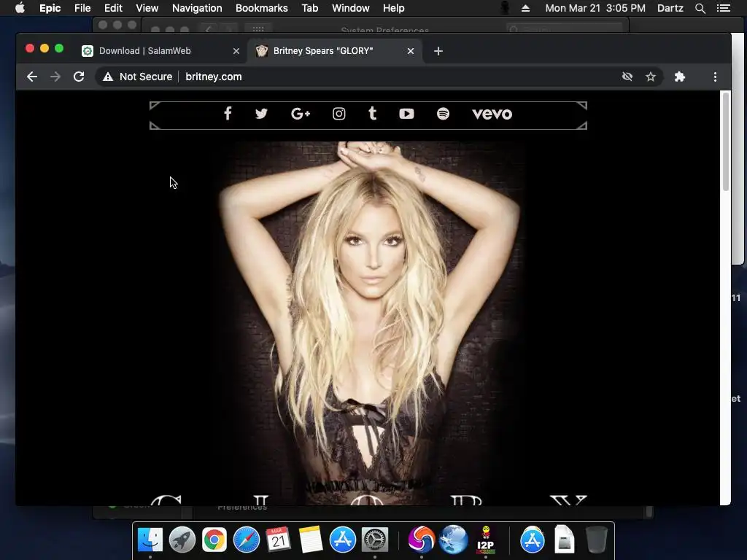The image size is (747, 560).
Task: Bookmark this page with the star
Action: (650, 77)
